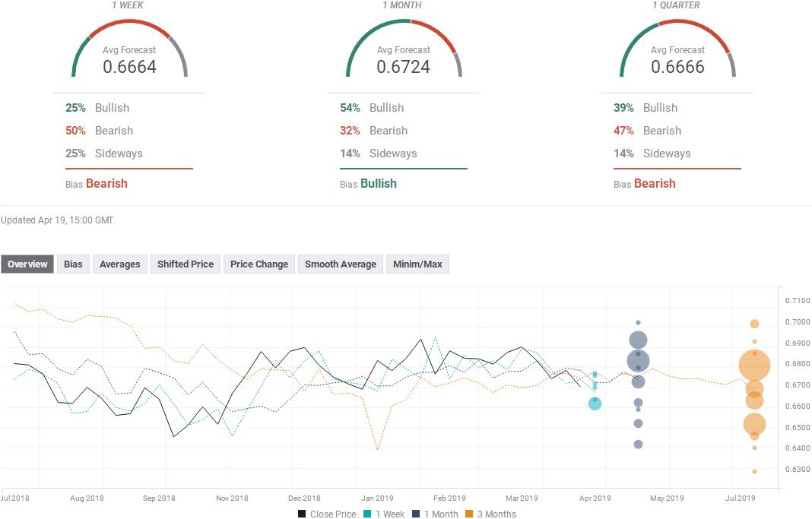Open the Bias chart tab

click(x=73, y=264)
